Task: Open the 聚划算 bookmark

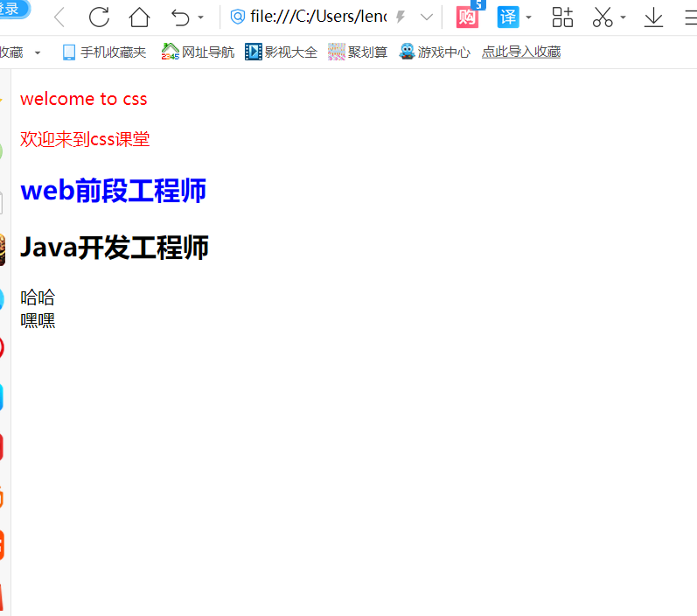Action: point(358,52)
